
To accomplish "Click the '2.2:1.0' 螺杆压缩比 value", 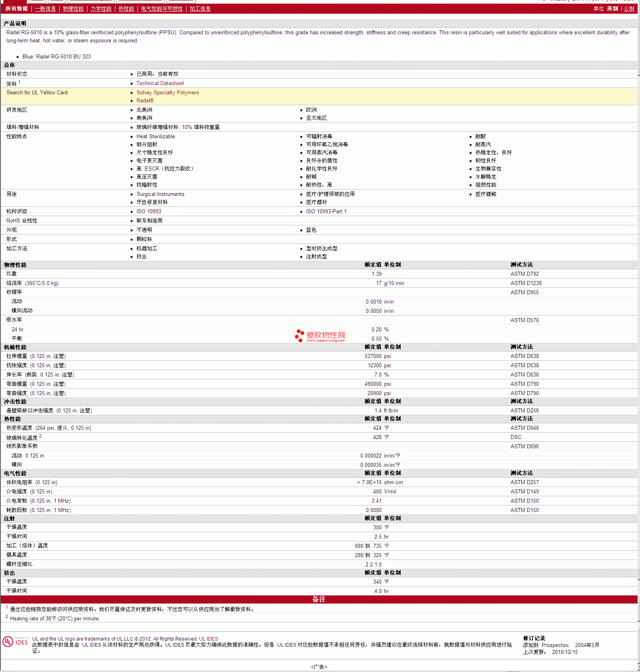I will coord(374,564).
